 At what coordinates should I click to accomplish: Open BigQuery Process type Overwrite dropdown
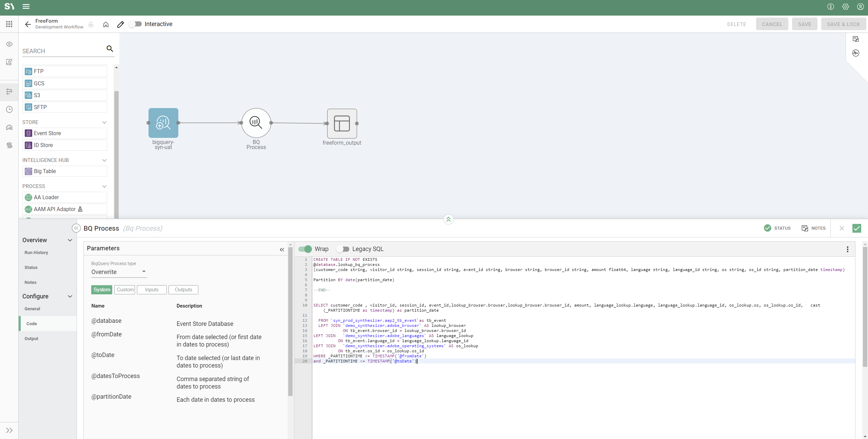click(x=119, y=272)
